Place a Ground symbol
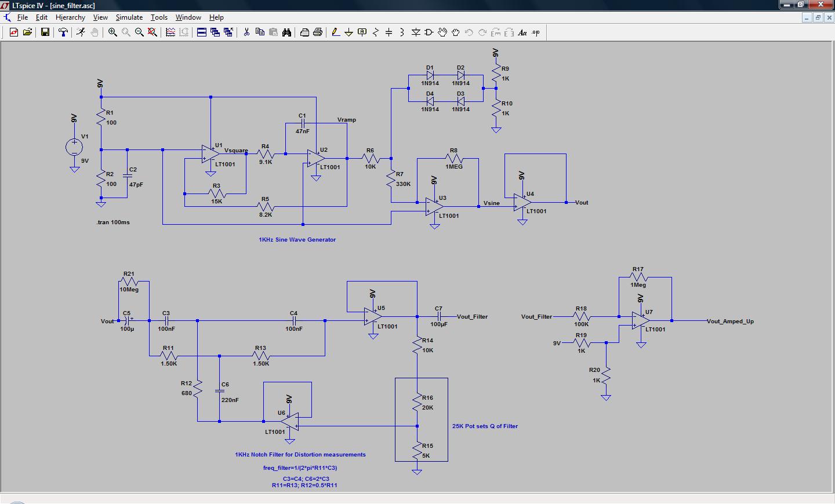 point(349,32)
